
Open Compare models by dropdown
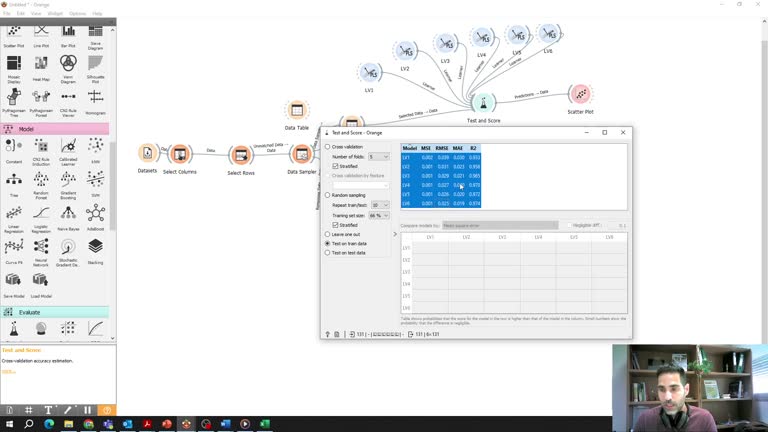pos(500,226)
